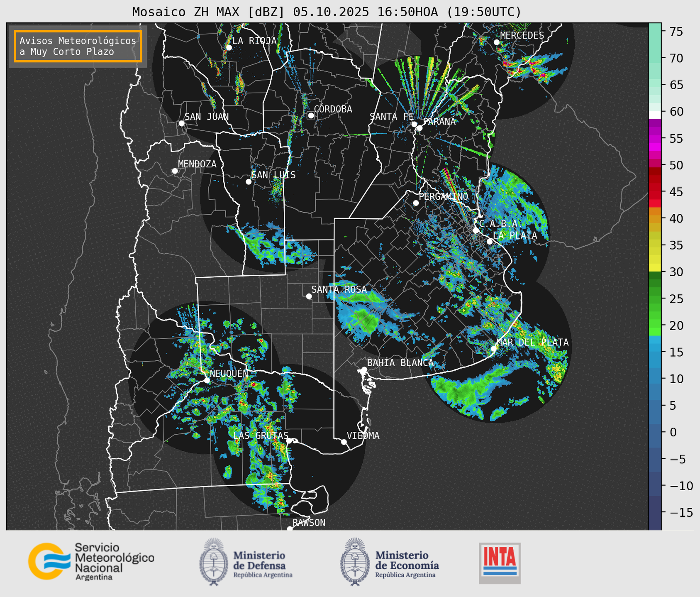Viewport: 700px width, 597px height.
Task: Select the La Plata city dot
Action: pos(490,242)
